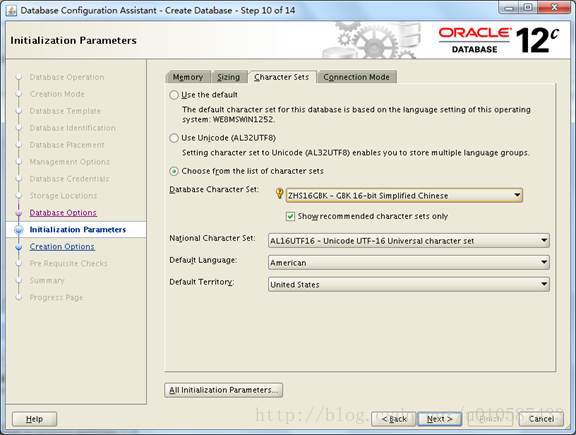
Task: Click the Creation Options step bullet icon
Action: pos(18,247)
